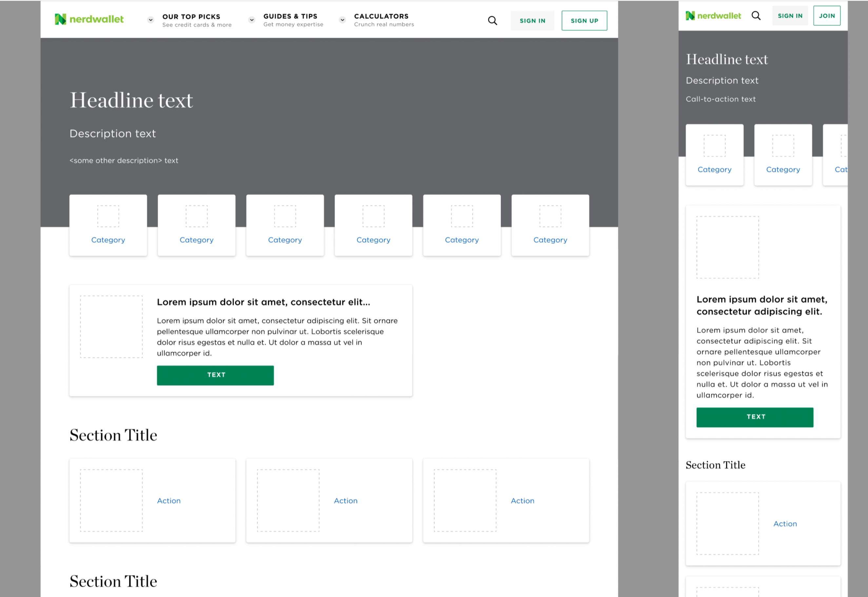Click the first mobile Category card icon
The height and width of the screenshot is (597, 868).
pos(714,146)
